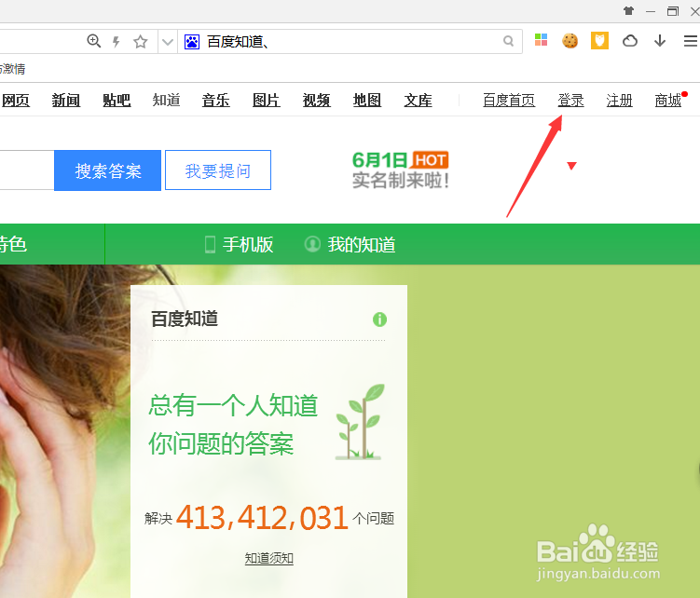The image size is (700, 598).
Task: Click the green info icon on 百度知道 card
Action: pyautogui.click(x=379, y=319)
